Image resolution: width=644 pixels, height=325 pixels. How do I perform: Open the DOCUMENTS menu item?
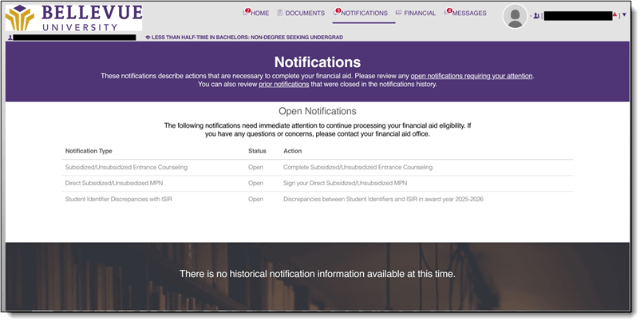point(301,13)
